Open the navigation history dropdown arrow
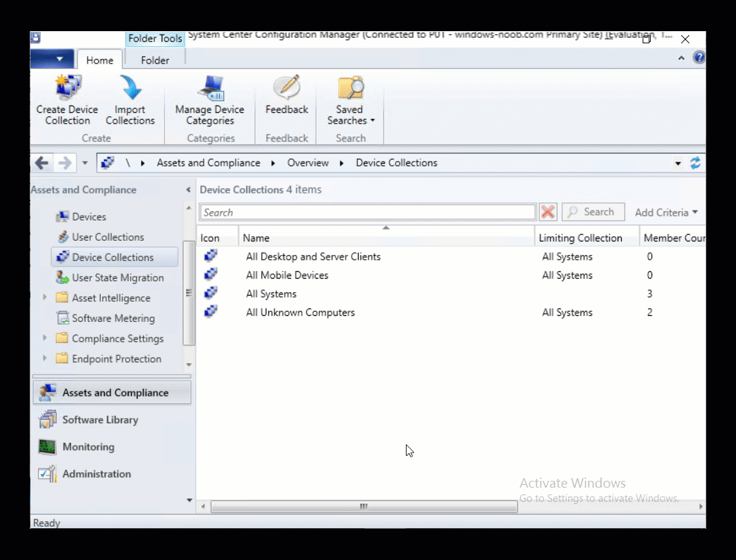Image resolution: width=736 pixels, height=560 pixels. (x=85, y=163)
